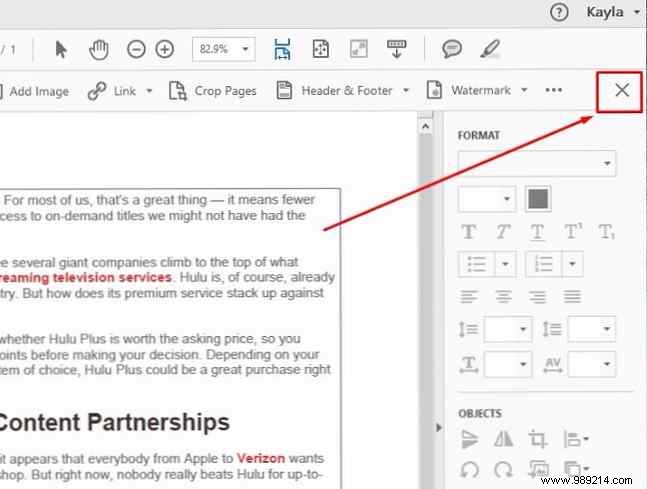This screenshot has width=647, height=489.
Task: Open the help question mark icon
Action: tap(559, 12)
